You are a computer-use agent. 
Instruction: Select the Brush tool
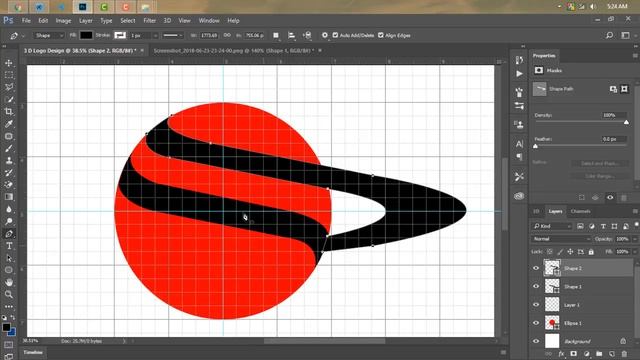pos(9,148)
